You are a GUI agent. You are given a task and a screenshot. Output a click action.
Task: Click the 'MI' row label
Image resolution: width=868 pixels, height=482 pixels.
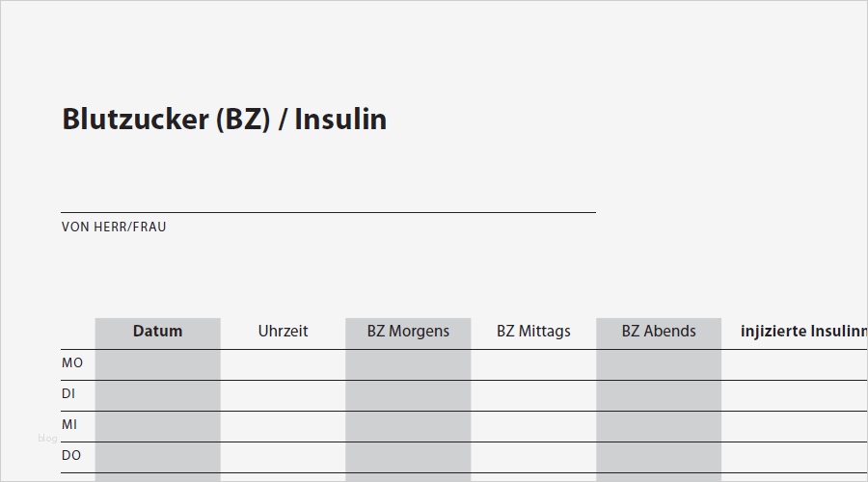[x=69, y=425]
